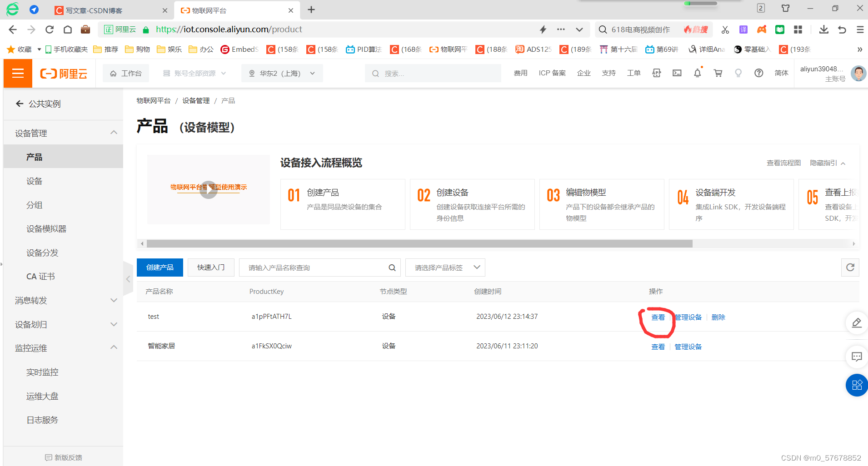Open the notifications bell

point(698,73)
